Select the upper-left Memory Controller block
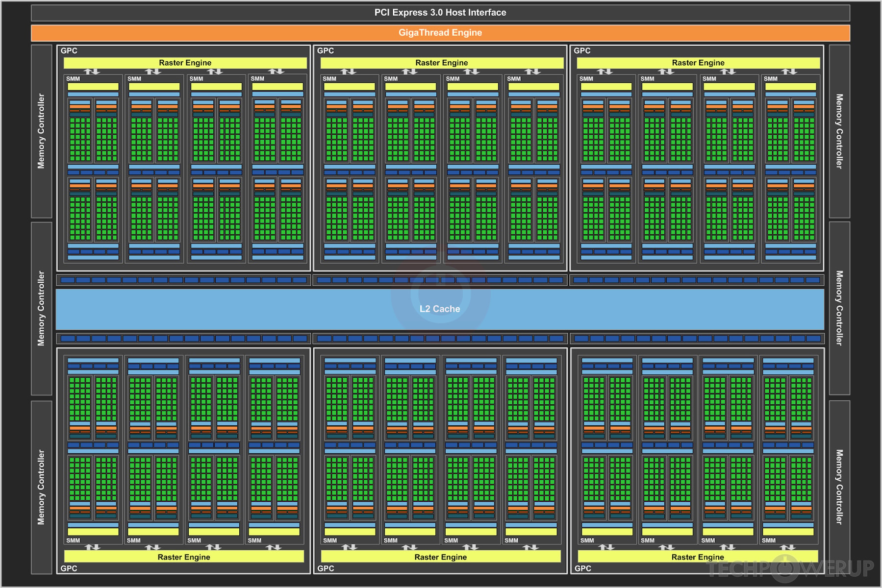882x588 pixels. click(x=42, y=131)
